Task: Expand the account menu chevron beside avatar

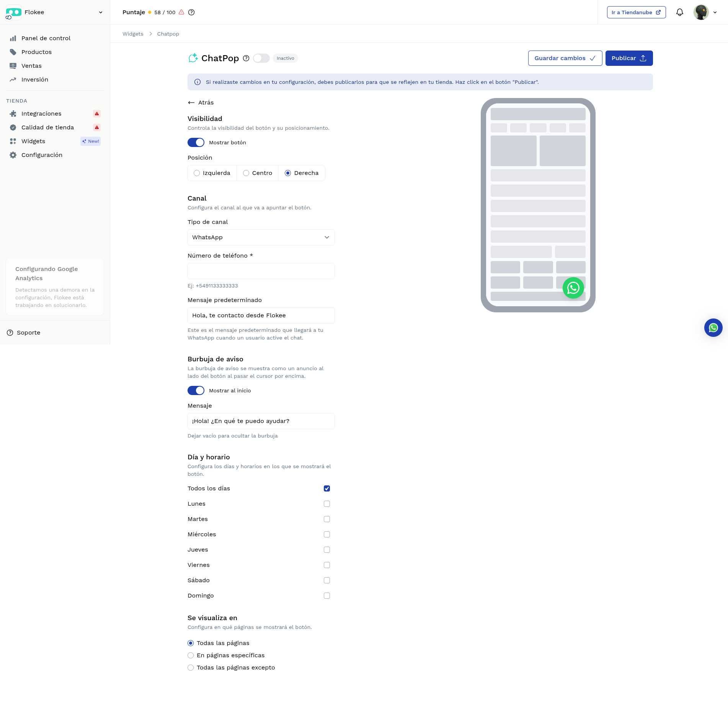Action: click(x=715, y=12)
